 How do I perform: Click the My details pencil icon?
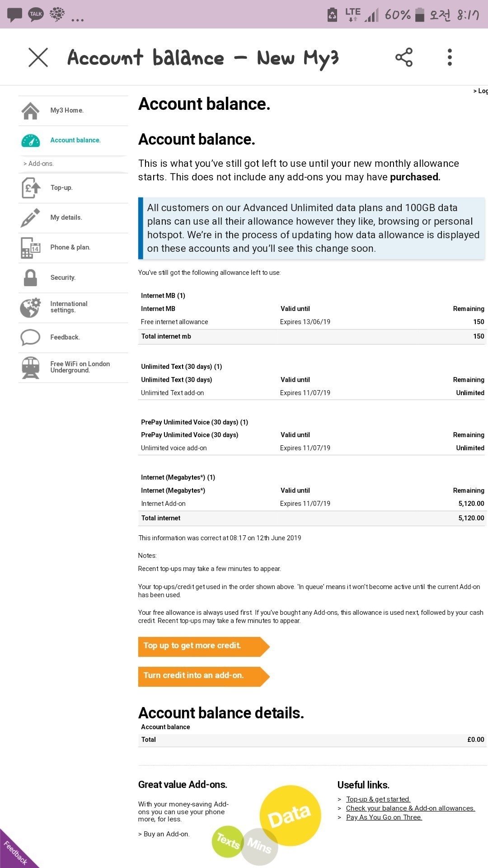30,217
